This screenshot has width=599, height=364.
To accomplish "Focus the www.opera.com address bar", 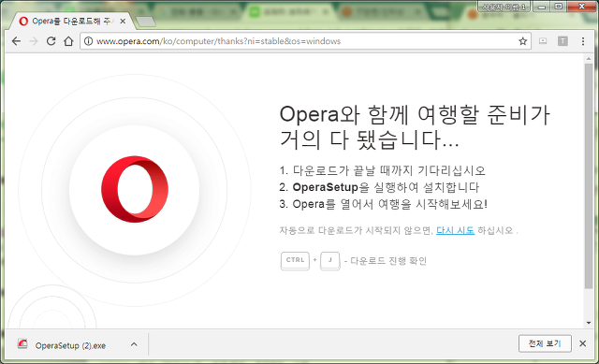I will tap(306, 41).
